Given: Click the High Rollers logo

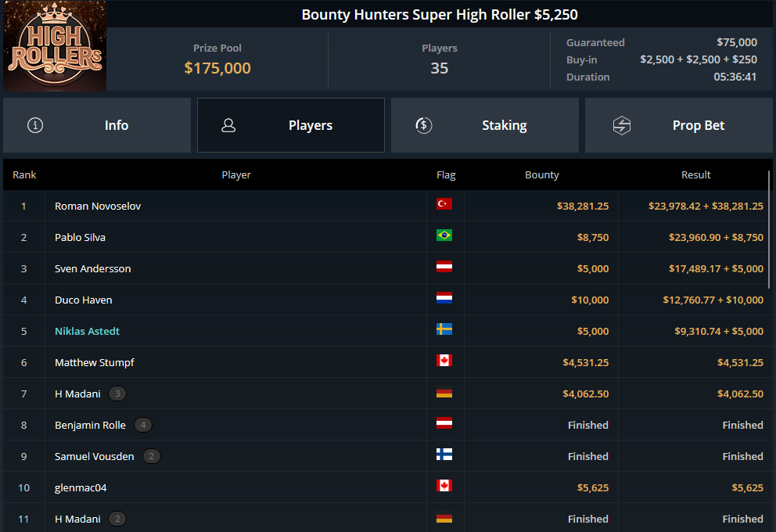Looking at the screenshot, I should tap(55, 45).
